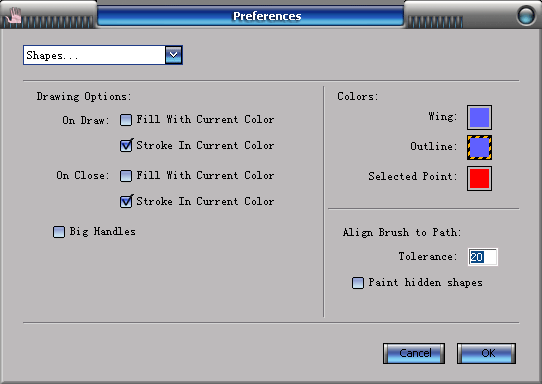Click the Shapes... combo box field
This screenshot has height=384, width=542.
click(x=103, y=55)
